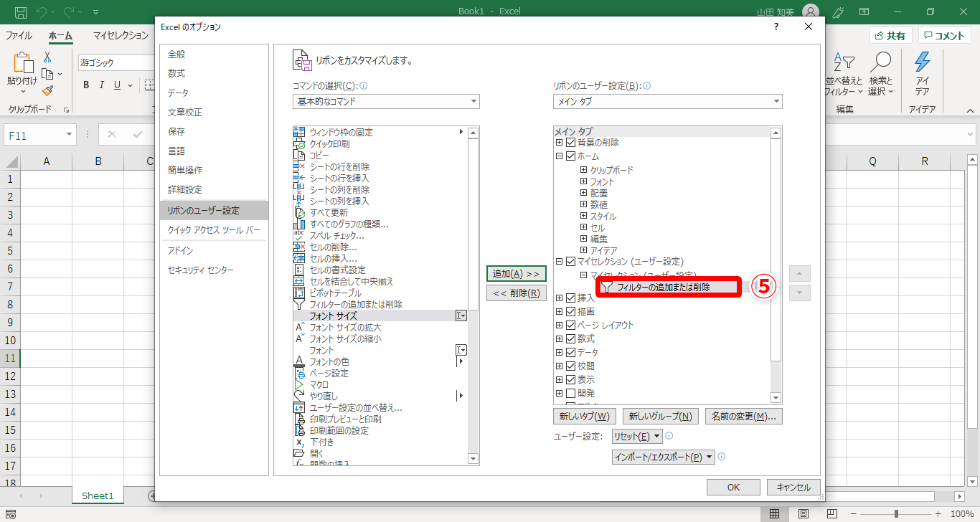Screen dimensions: 980x522
Task: Open the ファイル tab in the Excel ribbon
Action: [x=19, y=35]
